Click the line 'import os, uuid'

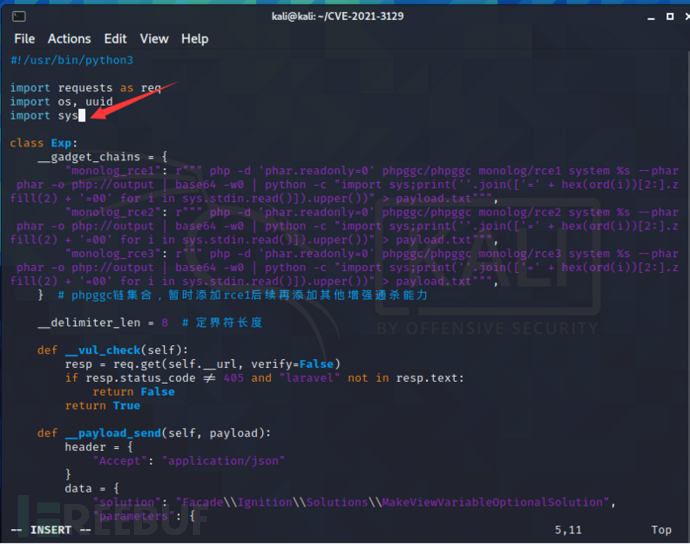coord(62,102)
